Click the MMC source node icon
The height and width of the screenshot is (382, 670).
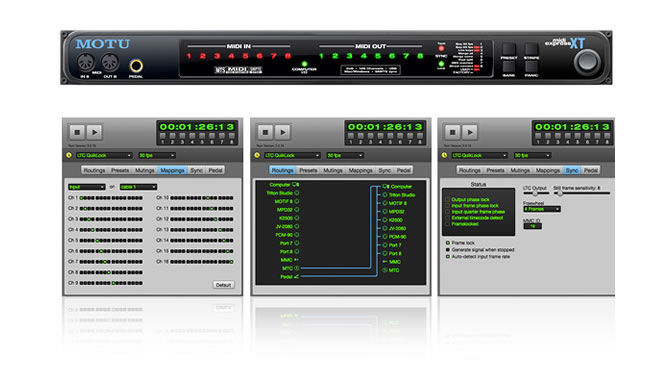pos(297,260)
